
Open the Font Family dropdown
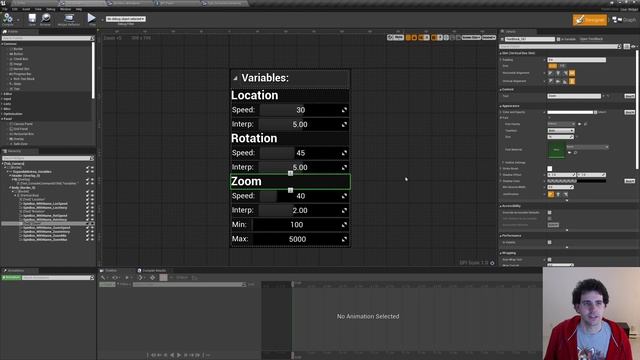coord(561,124)
